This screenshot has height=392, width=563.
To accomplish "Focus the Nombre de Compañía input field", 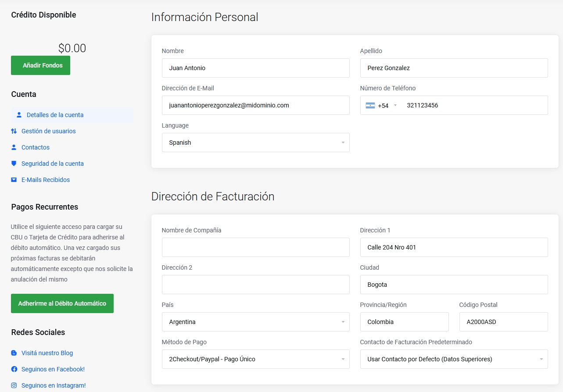I will 255,247.
